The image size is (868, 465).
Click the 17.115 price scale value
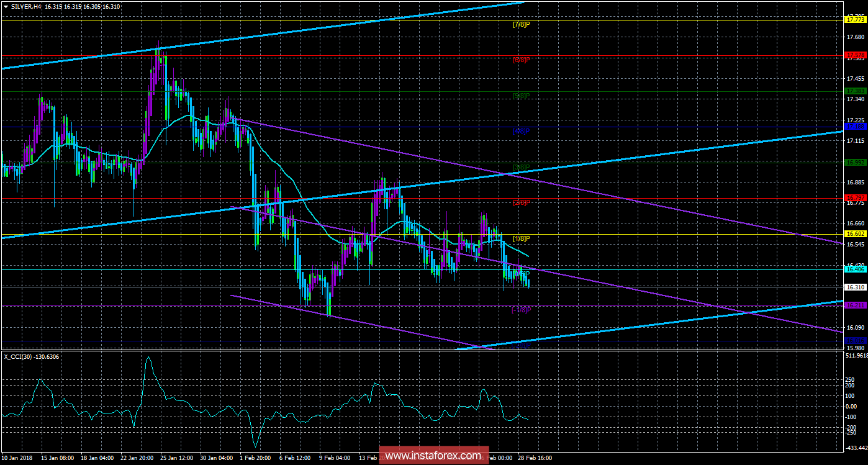click(854, 141)
